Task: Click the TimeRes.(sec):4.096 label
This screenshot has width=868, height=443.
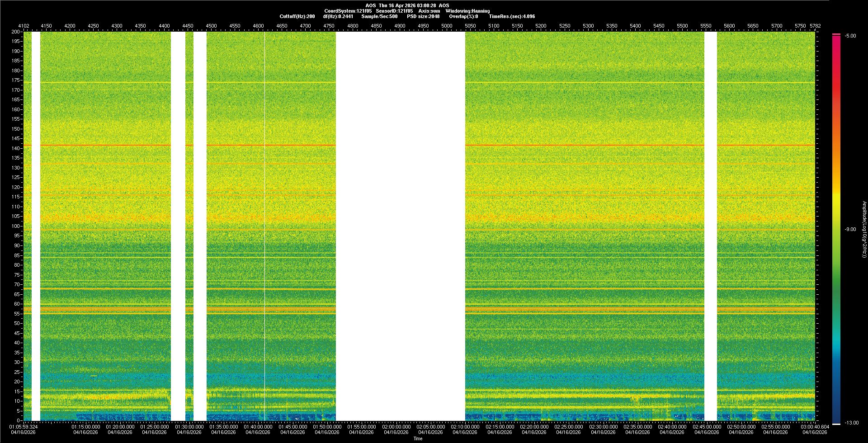Action: point(512,16)
